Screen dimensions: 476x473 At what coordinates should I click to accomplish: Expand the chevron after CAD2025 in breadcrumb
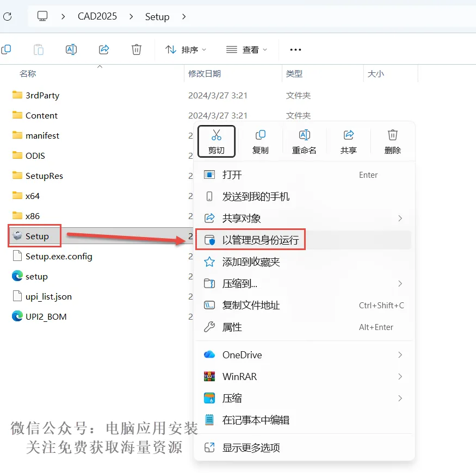coord(131,17)
